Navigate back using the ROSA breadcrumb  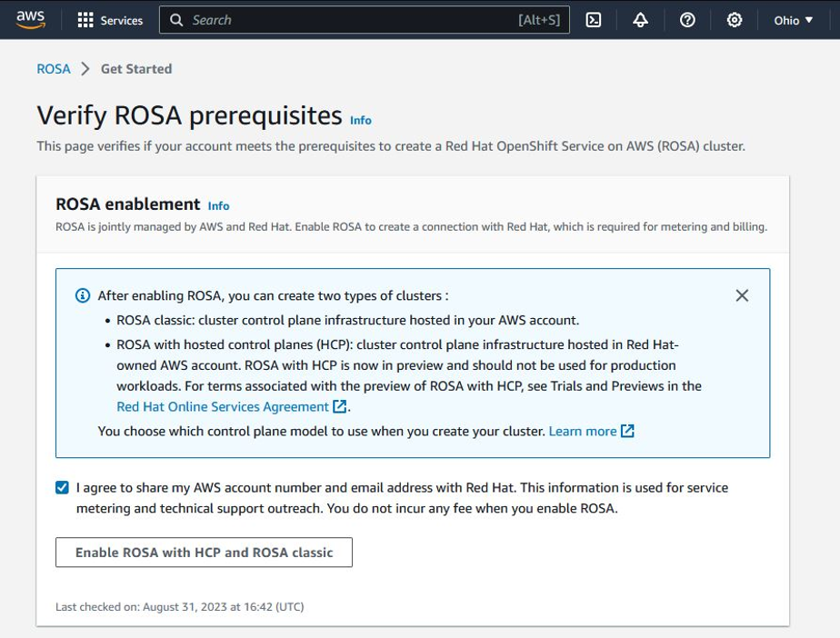click(x=53, y=68)
